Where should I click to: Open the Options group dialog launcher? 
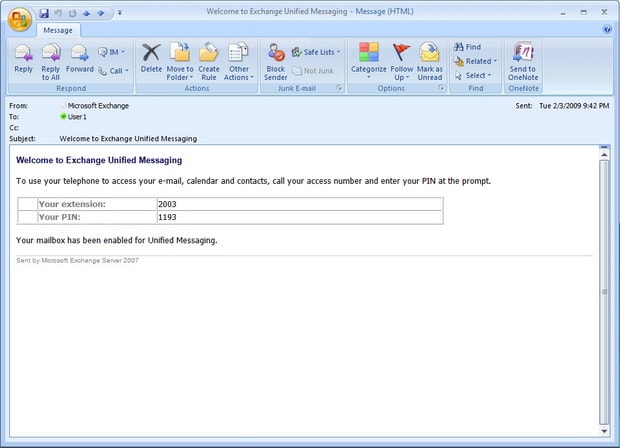(441, 88)
